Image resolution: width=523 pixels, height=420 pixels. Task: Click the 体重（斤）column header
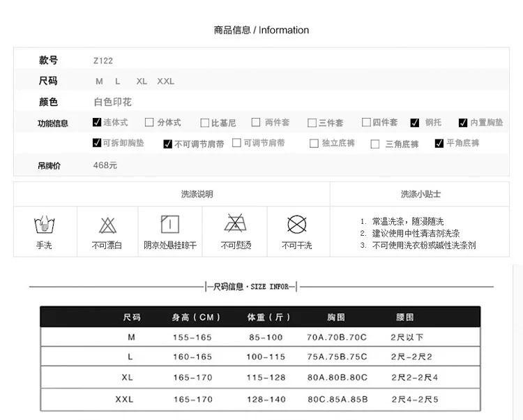pyautogui.click(x=269, y=317)
